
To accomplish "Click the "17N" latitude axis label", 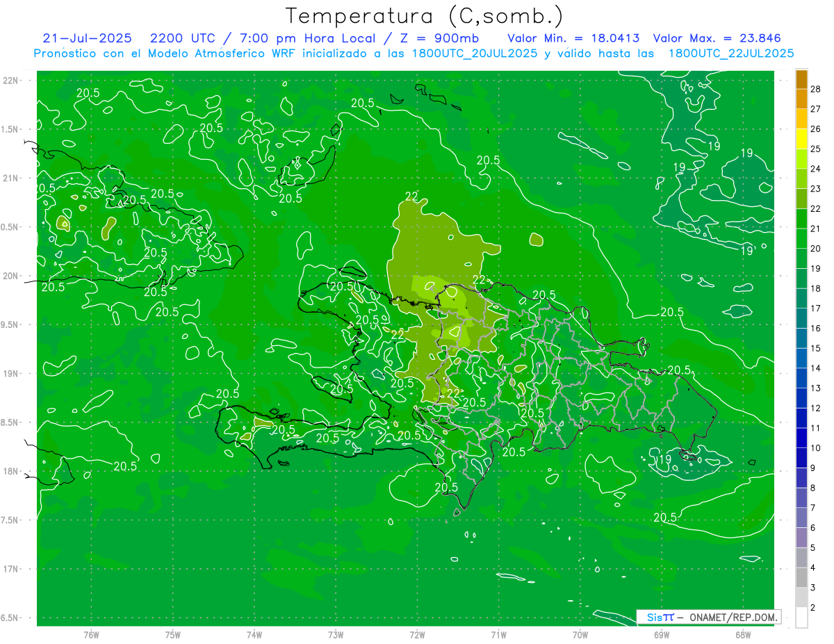I will [10, 569].
